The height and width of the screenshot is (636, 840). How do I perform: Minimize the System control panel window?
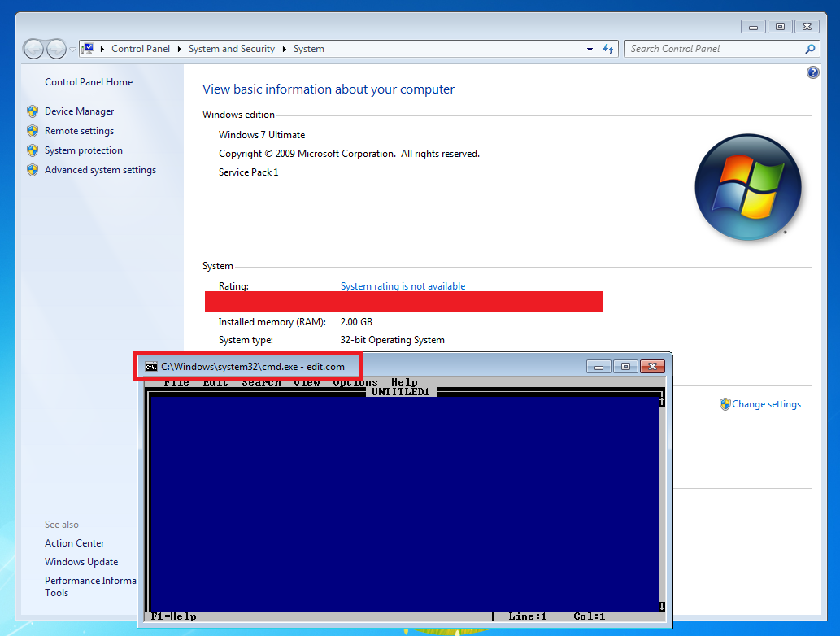(x=753, y=26)
